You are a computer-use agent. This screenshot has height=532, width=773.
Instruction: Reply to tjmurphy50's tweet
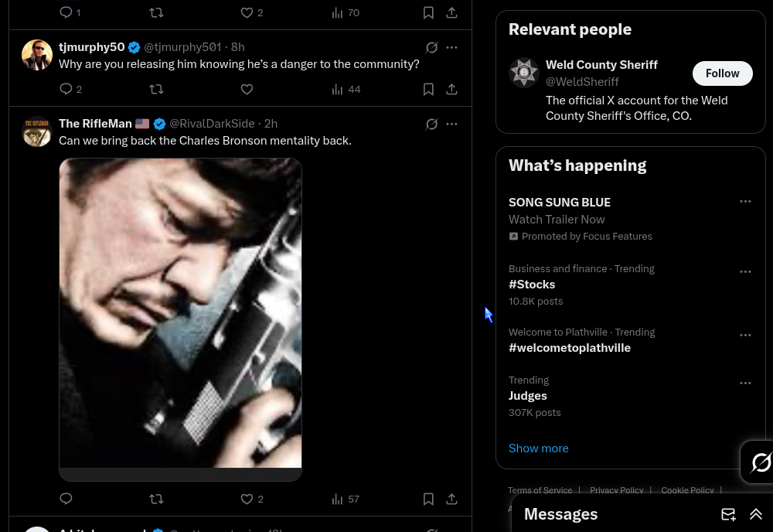(66, 89)
